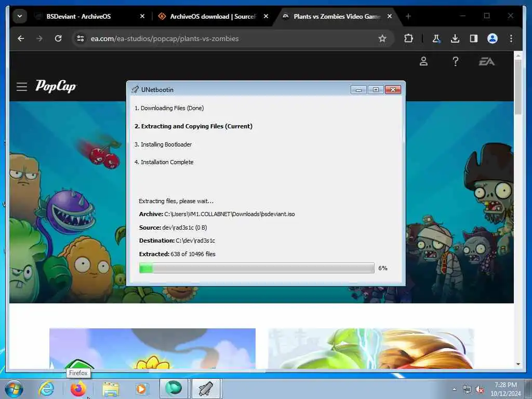Close the UNetbootin window
532x399 pixels.
pos(393,89)
